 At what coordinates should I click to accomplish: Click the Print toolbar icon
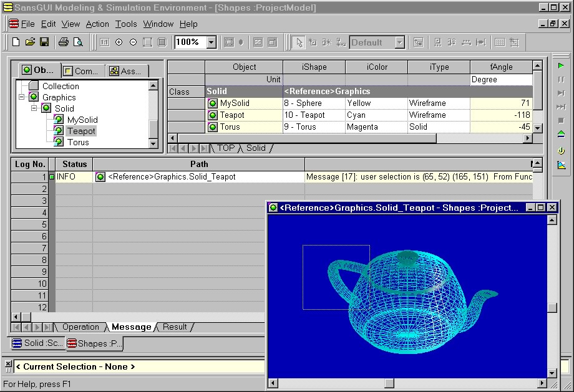tap(63, 42)
